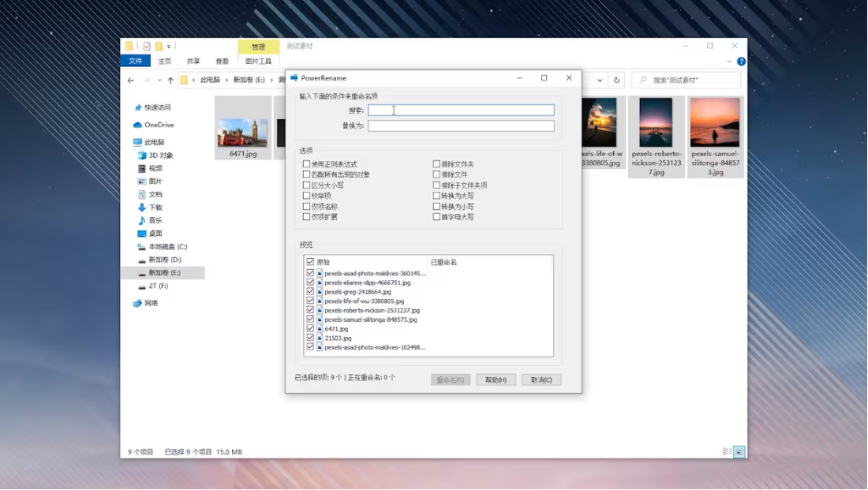Select the 6471.jpg thumbnail in Explorer
The height and width of the screenshot is (490, 868).
(x=243, y=129)
